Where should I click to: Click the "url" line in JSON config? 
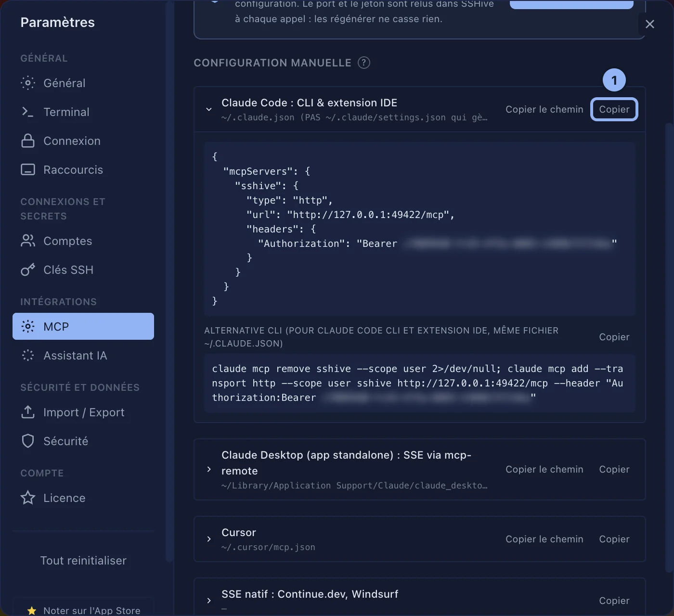[x=350, y=215]
